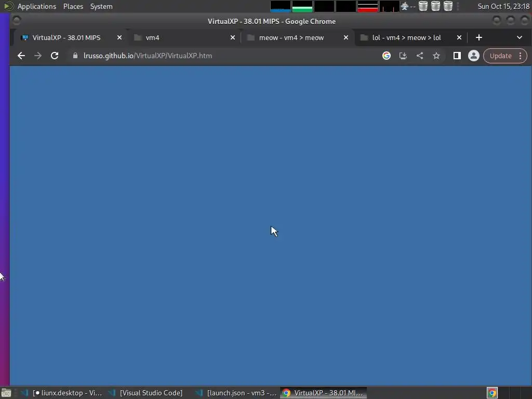Click the Google icon in address bar
The image size is (532, 399).
pos(386,56)
